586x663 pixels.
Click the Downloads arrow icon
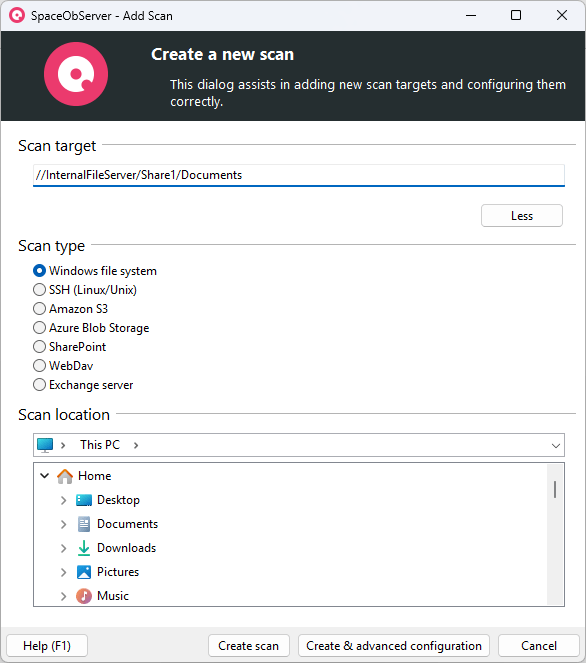(84, 548)
